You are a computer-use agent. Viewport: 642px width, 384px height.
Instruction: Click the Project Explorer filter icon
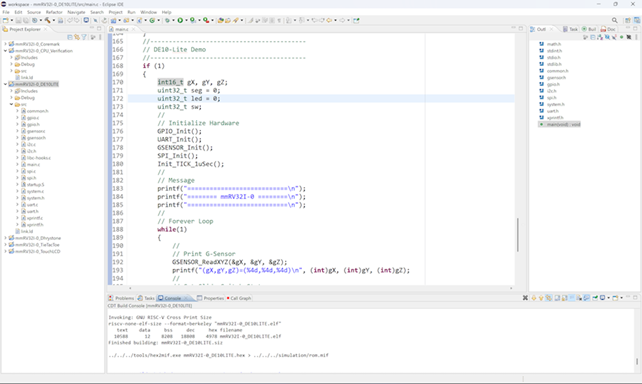point(84,37)
